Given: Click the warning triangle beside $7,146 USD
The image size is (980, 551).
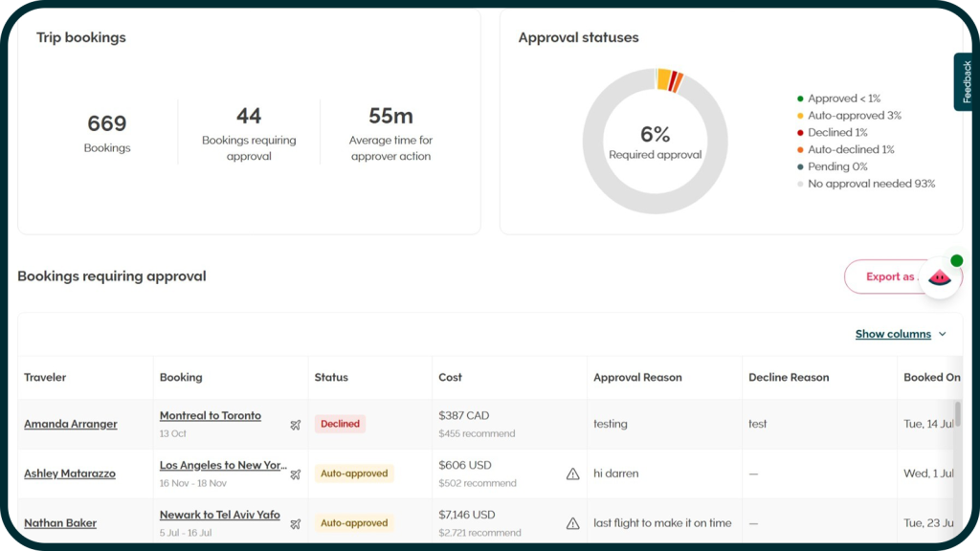Looking at the screenshot, I should (x=572, y=523).
